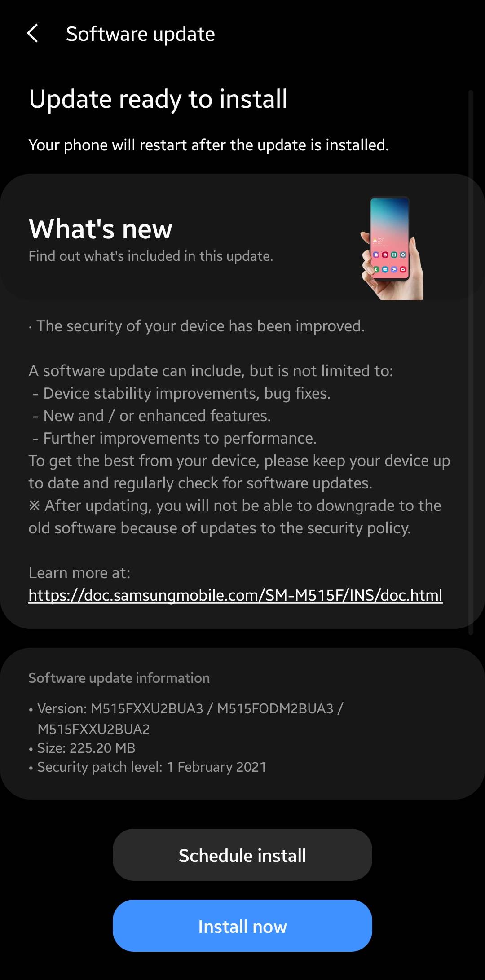
Task: Tap the Install now button
Action: tap(242, 926)
